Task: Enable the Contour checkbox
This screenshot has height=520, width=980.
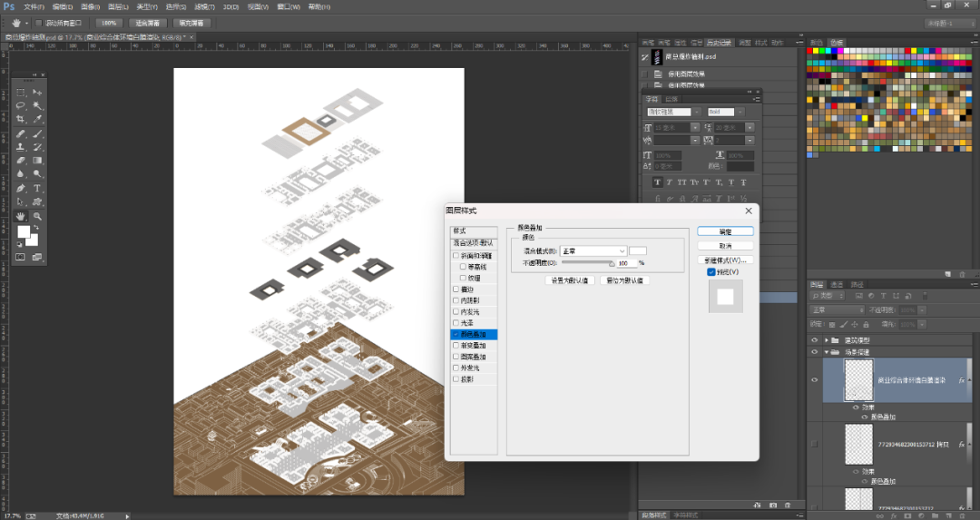Action: point(463,267)
